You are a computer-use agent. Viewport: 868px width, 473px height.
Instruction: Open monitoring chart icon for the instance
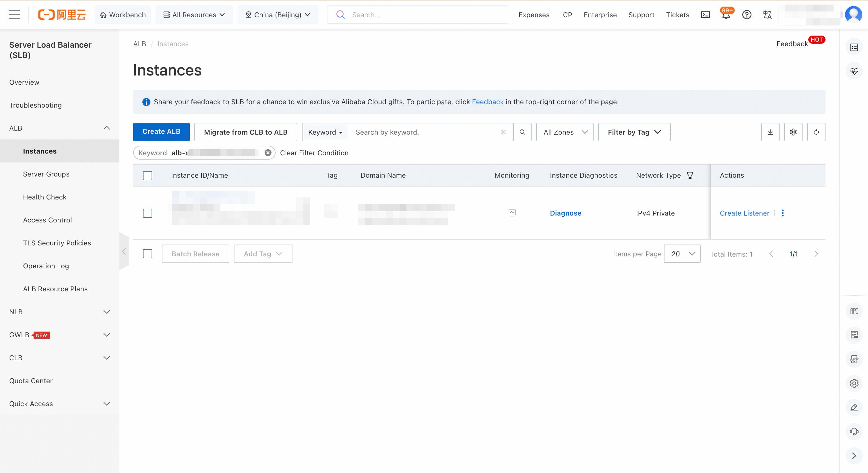(512, 213)
